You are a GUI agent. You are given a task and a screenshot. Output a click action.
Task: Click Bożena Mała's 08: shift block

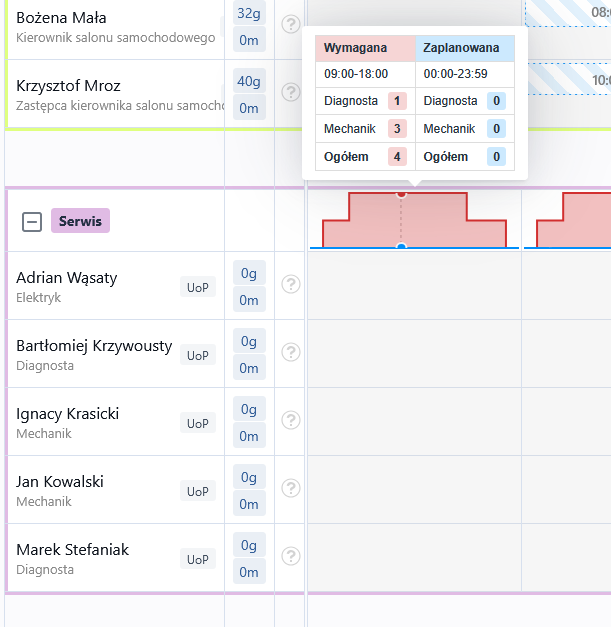click(568, 14)
